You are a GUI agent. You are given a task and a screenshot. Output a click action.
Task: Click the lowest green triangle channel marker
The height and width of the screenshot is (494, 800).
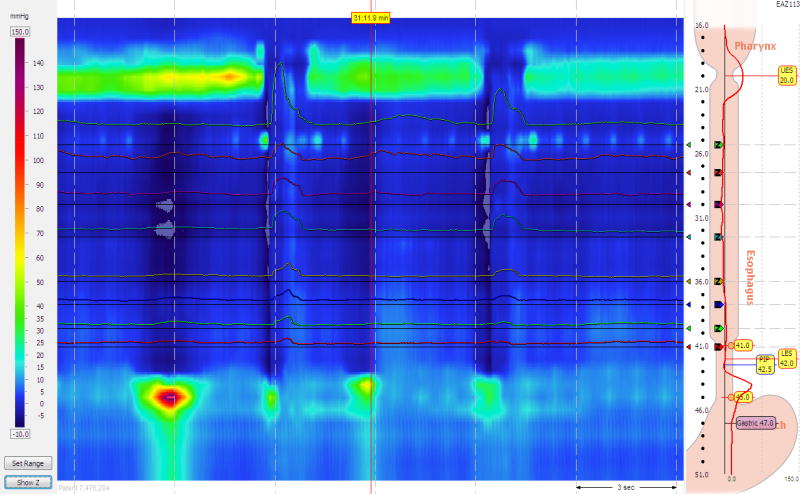(x=688, y=328)
